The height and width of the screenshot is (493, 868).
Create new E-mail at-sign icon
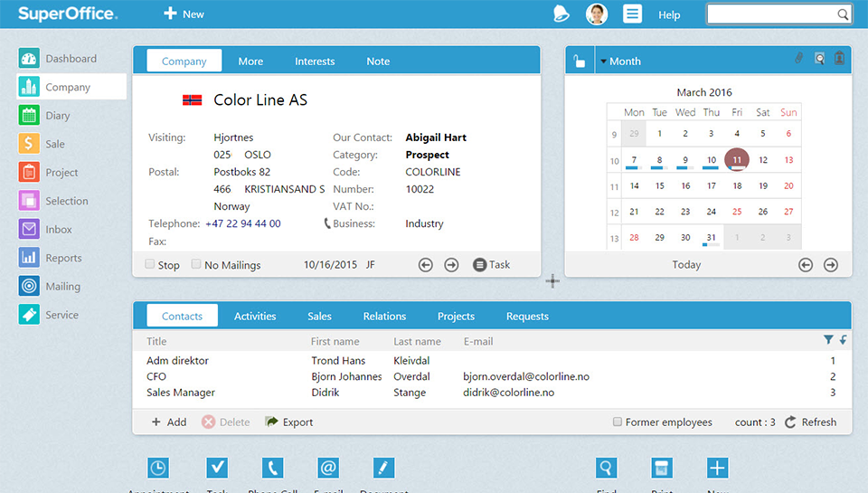(x=328, y=468)
